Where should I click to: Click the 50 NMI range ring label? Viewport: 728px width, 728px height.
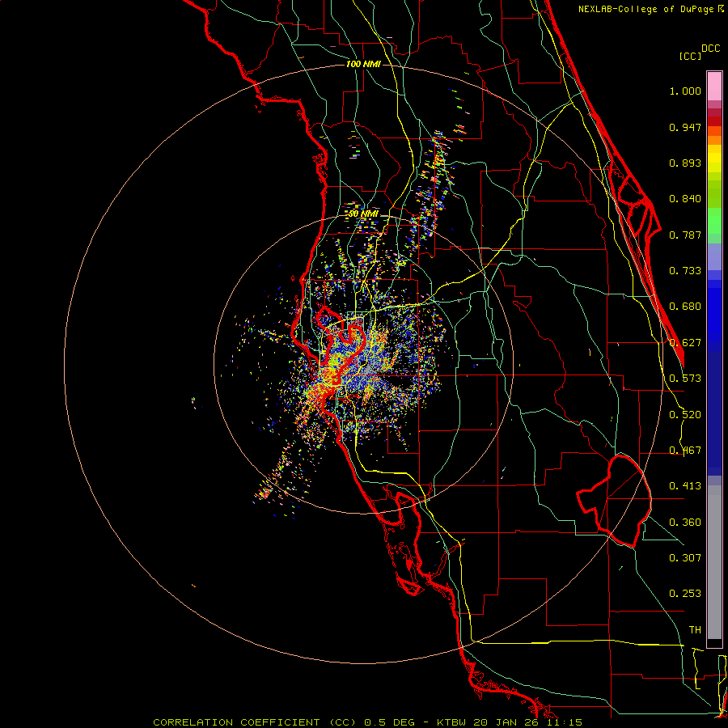pos(363,214)
